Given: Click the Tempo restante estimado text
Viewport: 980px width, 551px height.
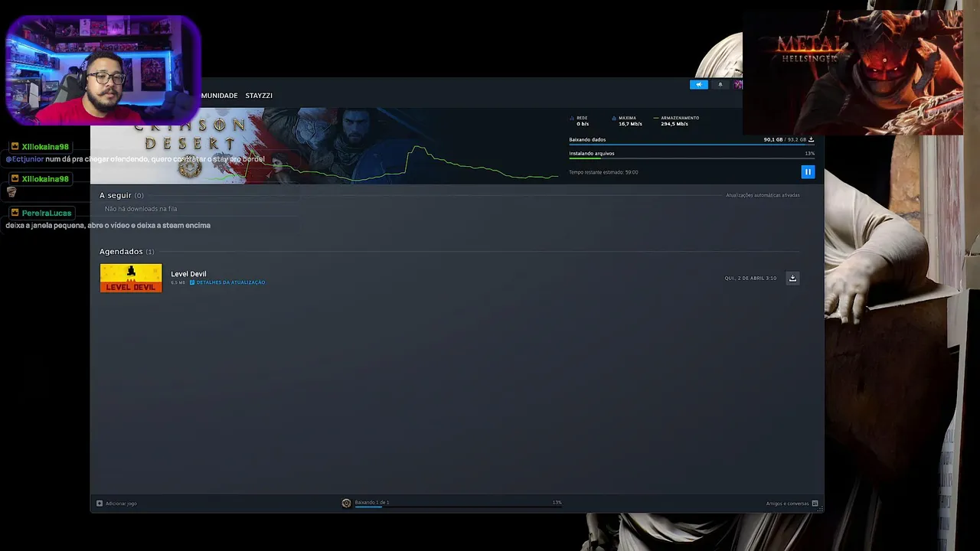Looking at the screenshot, I should 603,172.
